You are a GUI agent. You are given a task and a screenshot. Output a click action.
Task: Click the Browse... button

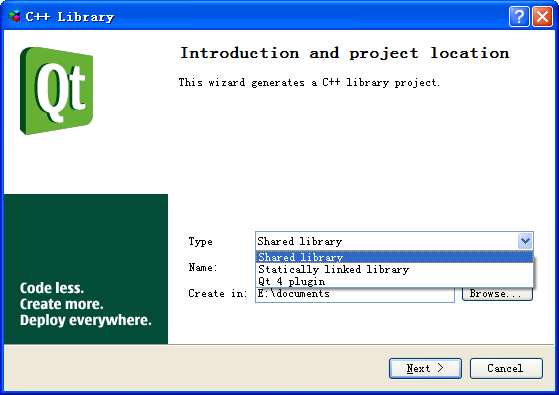click(497, 294)
